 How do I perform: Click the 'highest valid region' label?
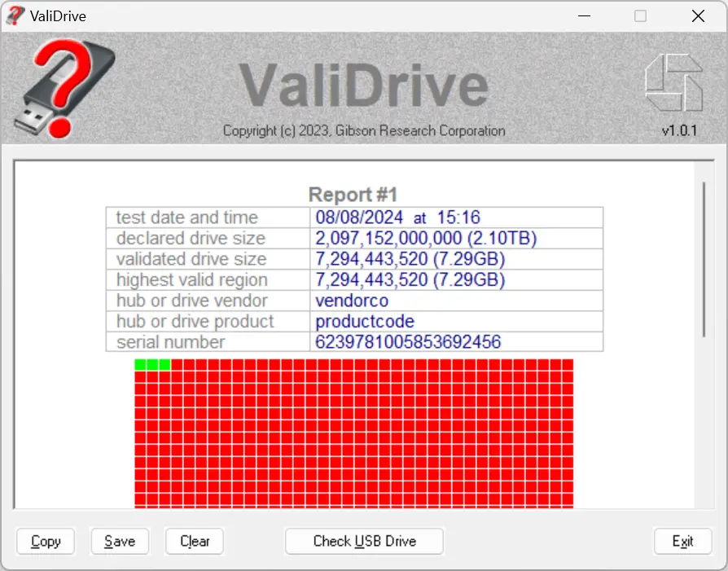(x=191, y=279)
